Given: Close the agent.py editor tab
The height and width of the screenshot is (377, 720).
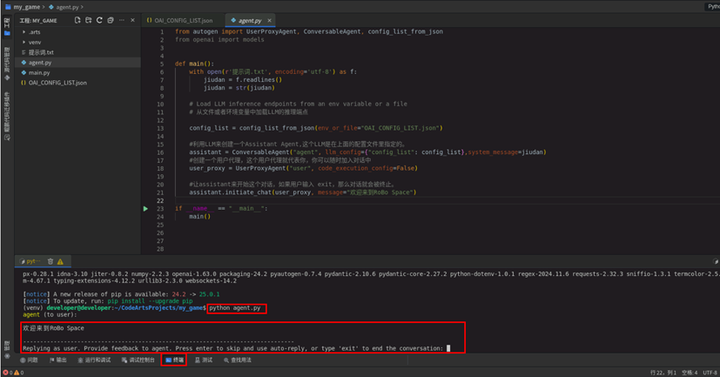Looking at the screenshot, I should [x=270, y=20].
